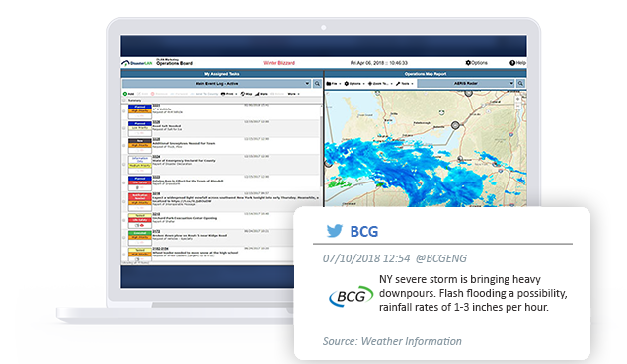The width and height of the screenshot is (627, 364).
Task: Click the search icon next to AERIS Radar
Action: 520,83
